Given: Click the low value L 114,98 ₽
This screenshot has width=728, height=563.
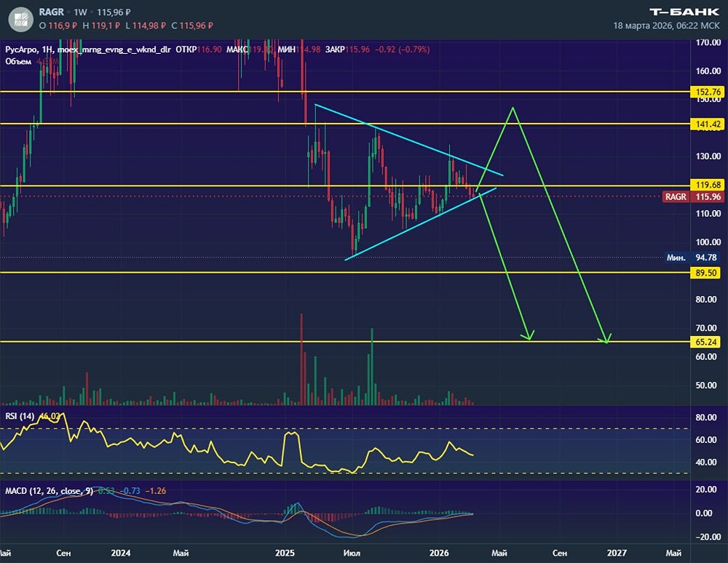Looking at the screenshot, I should pos(146,25).
